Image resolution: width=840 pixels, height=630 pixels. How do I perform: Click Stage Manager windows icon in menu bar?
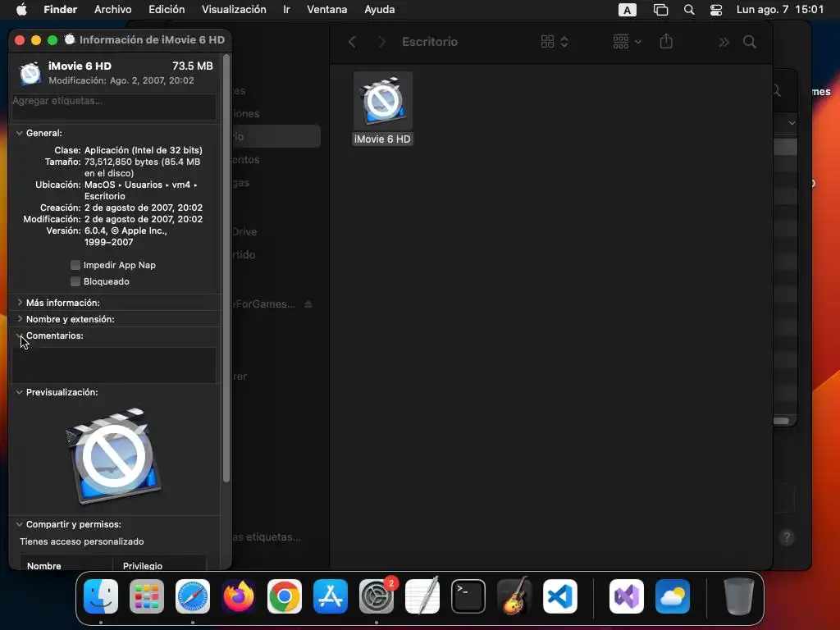coord(661,10)
